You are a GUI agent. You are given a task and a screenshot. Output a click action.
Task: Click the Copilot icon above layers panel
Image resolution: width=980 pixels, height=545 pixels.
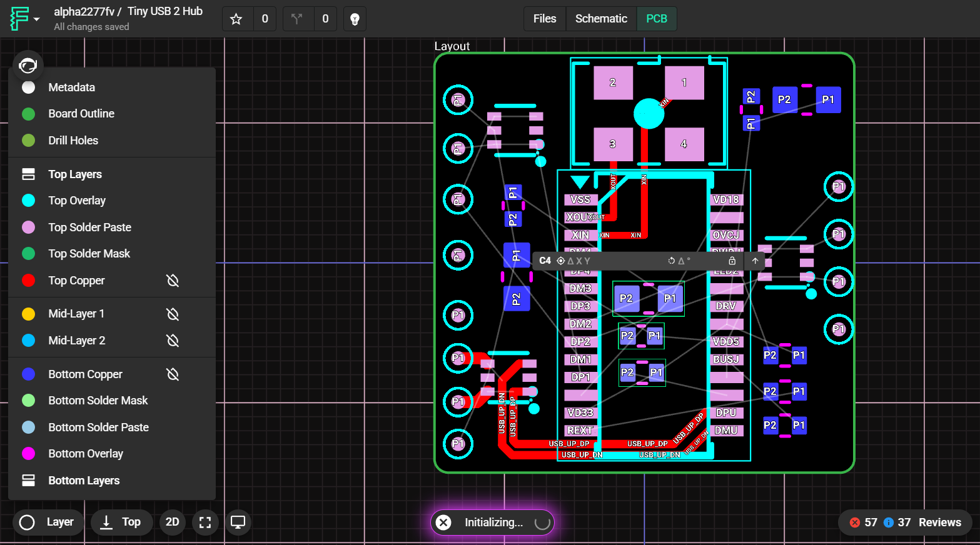[28, 65]
